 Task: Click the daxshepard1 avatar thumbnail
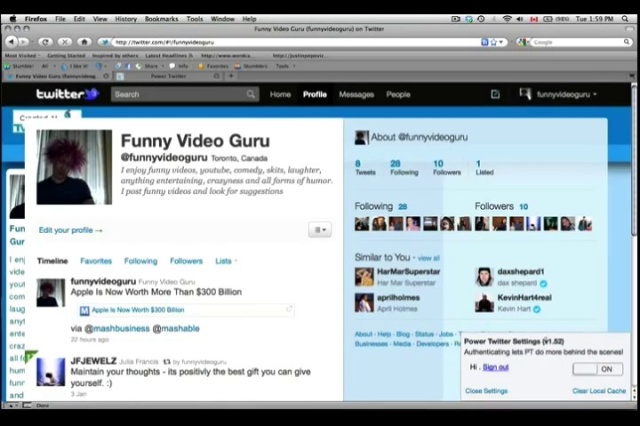click(484, 277)
